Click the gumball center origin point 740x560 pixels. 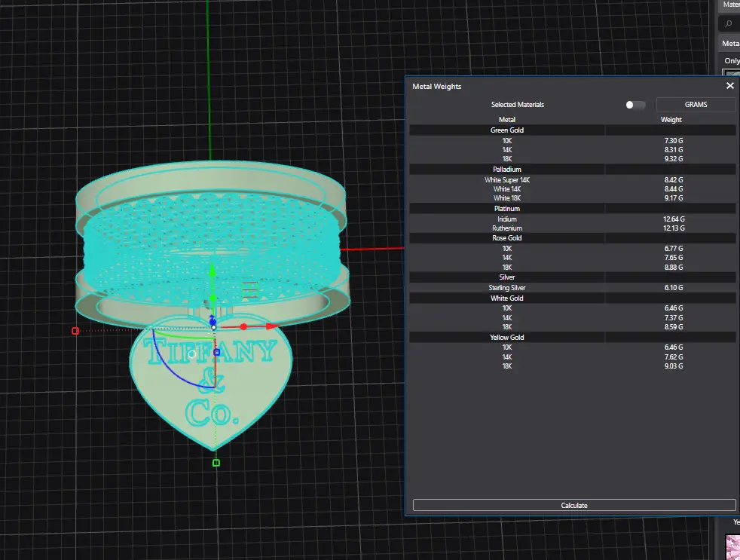click(x=214, y=327)
